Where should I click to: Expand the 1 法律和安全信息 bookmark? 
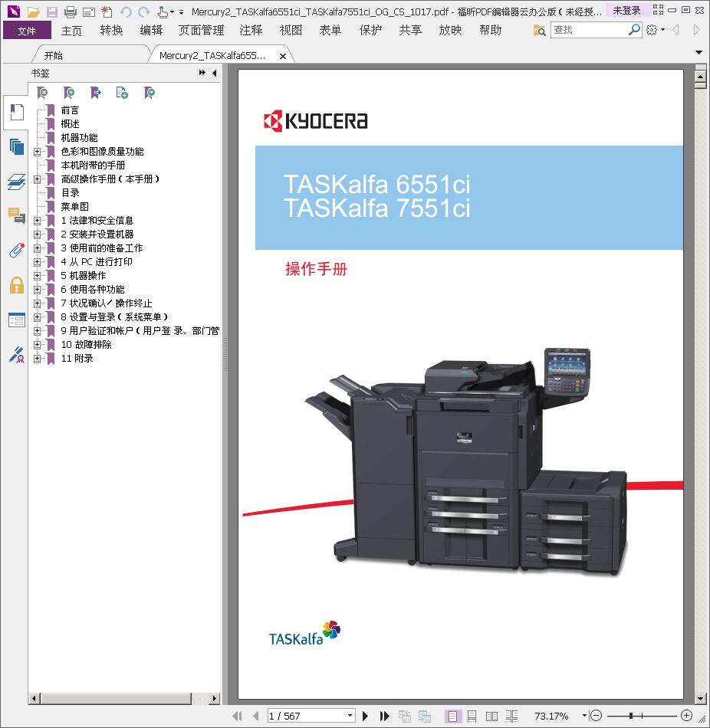point(37,221)
